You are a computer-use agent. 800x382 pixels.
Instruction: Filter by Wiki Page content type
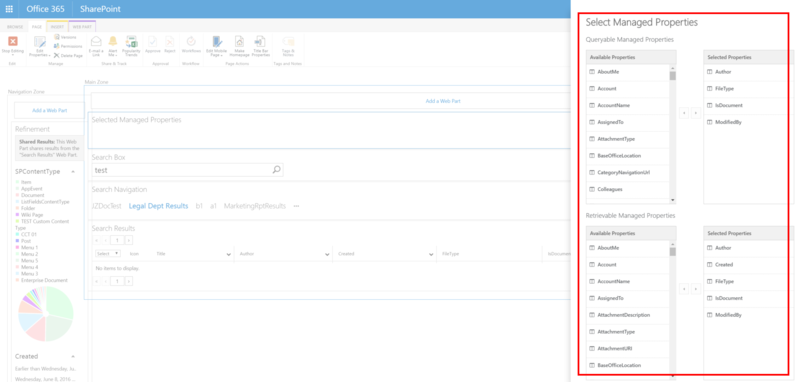[32, 215]
